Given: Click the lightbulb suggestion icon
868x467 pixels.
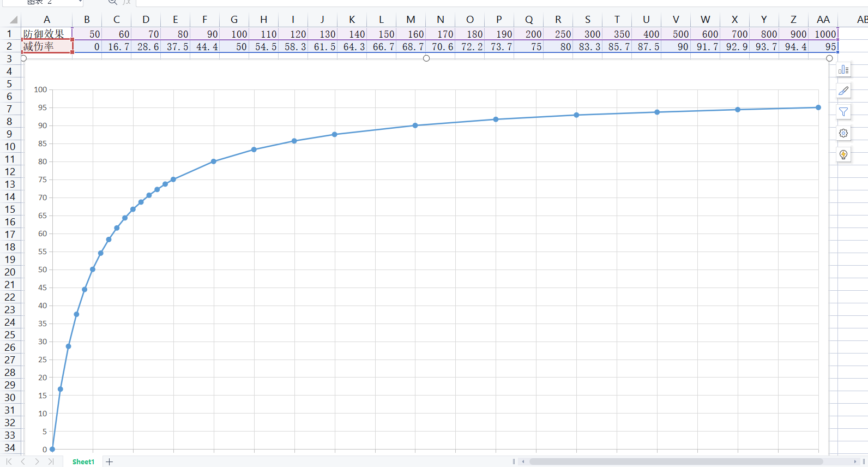Looking at the screenshot, I should click(x=843, y=154).
